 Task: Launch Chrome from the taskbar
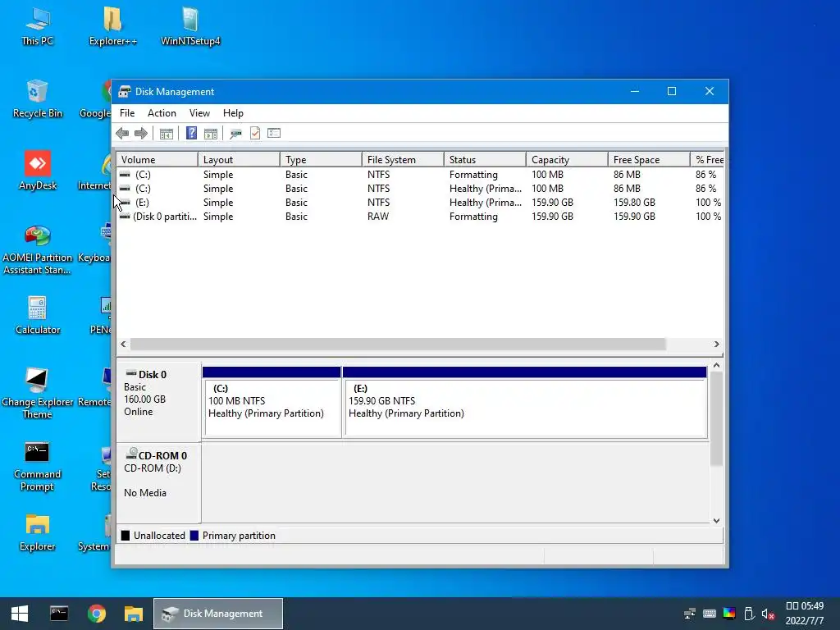click(97, 614)
